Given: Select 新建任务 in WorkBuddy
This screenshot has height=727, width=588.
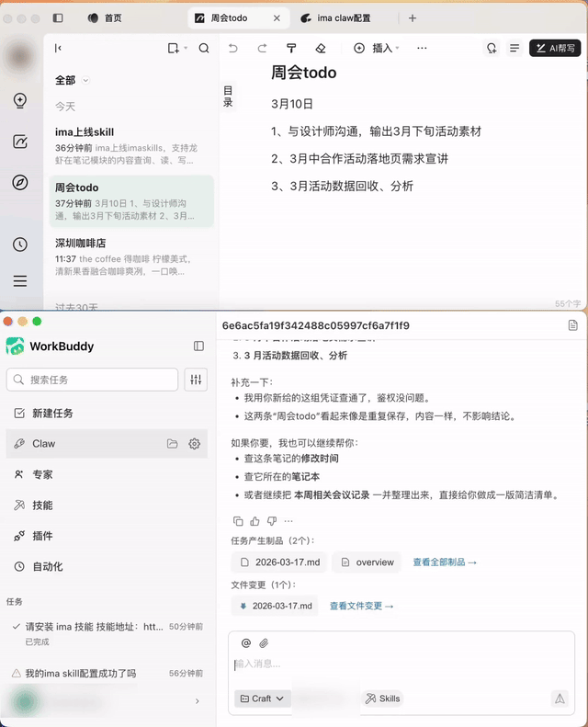Looking at the screenshot, I should point(107,413).
